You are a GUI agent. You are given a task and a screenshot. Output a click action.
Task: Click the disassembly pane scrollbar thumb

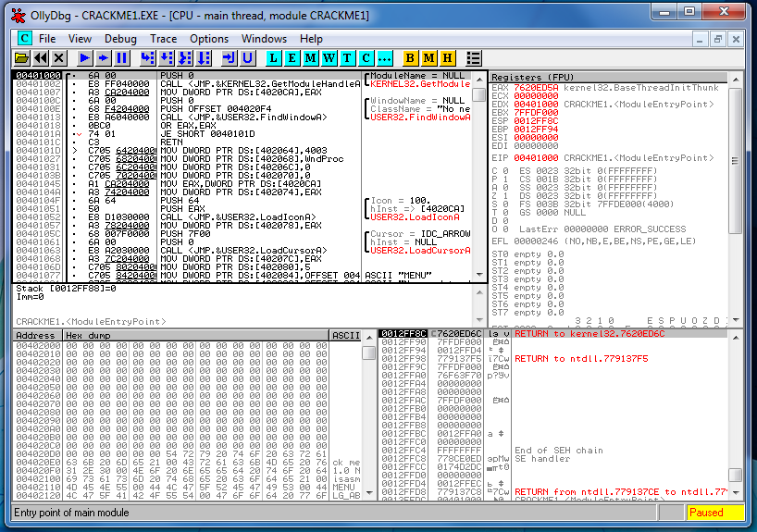(479, 94)
